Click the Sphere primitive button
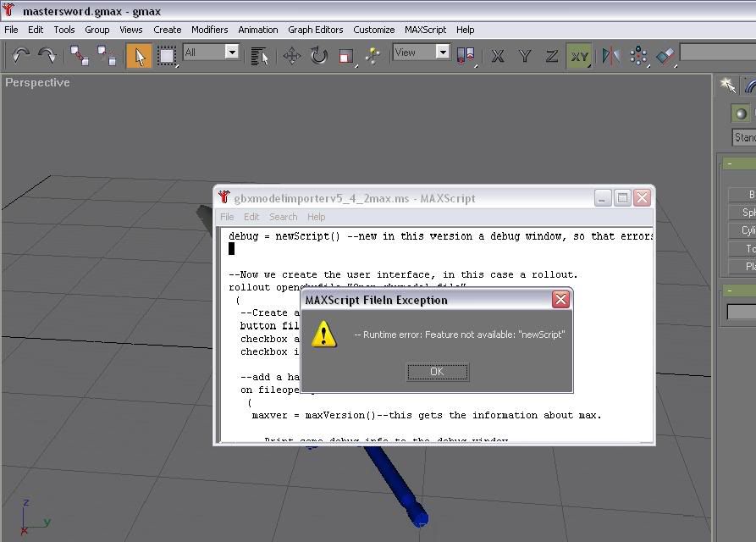Image resolution: width=756 pixels, height=542 pixels. 742,213
